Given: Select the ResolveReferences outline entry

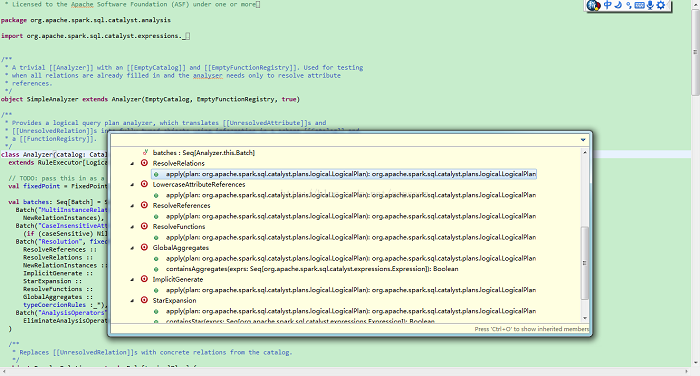Looking at the screenshot, I should tap(181, 205).
